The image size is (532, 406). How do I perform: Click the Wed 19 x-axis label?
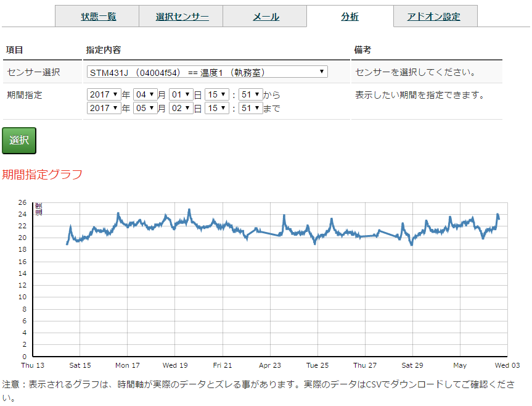175,365
